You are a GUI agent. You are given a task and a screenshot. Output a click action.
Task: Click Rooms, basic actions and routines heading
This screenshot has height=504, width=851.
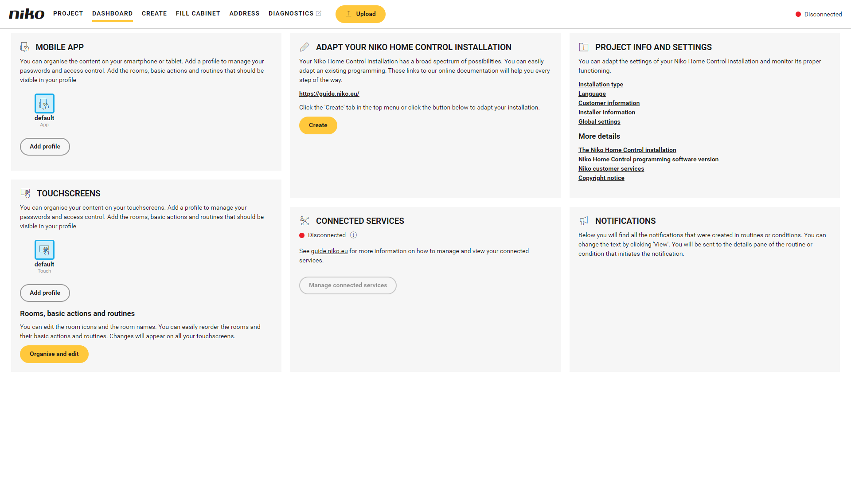click(x=77, y=313)
